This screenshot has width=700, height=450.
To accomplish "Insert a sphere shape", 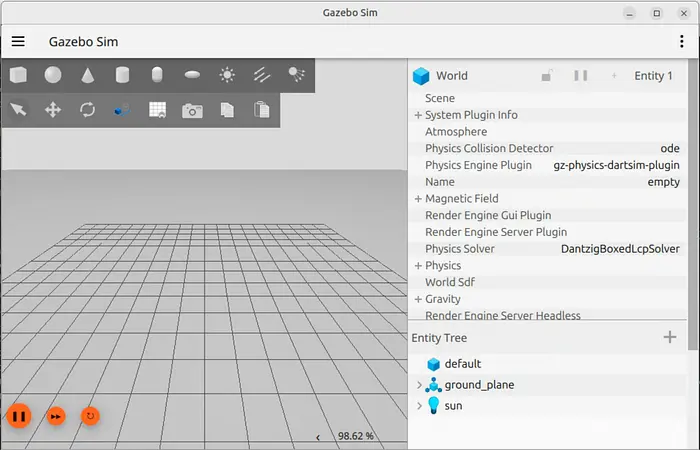I will [x=53, y=75].
